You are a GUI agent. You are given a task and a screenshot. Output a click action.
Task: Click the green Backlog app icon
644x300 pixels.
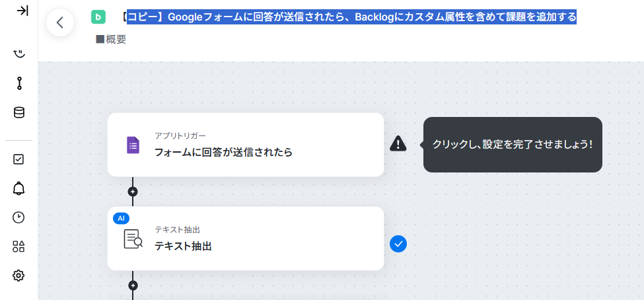point(98,17)
